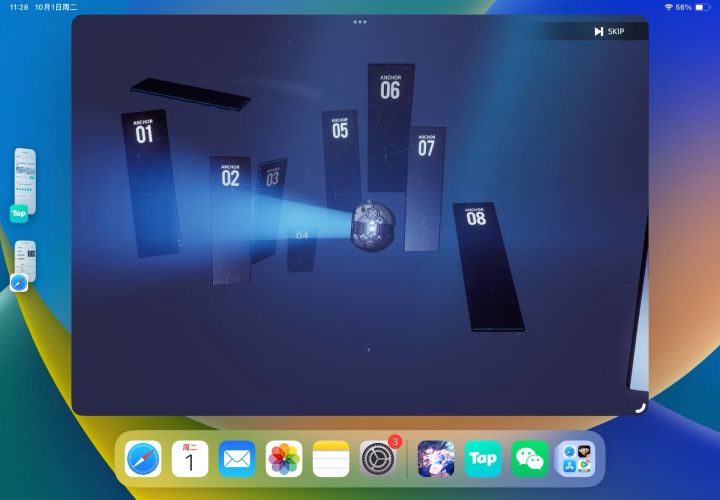This screenshot has height=500, width=720.
Task: Open Calendar app in the dock
Action: tap(190, 459)
